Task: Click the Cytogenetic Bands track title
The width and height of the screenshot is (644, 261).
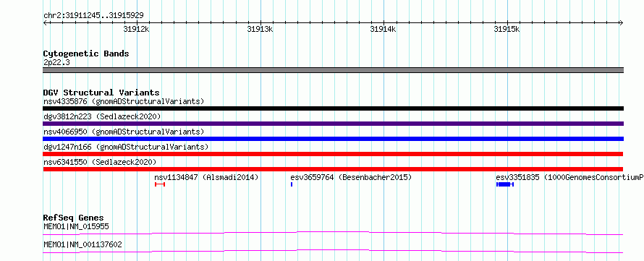Action: [x=86, y=54]
